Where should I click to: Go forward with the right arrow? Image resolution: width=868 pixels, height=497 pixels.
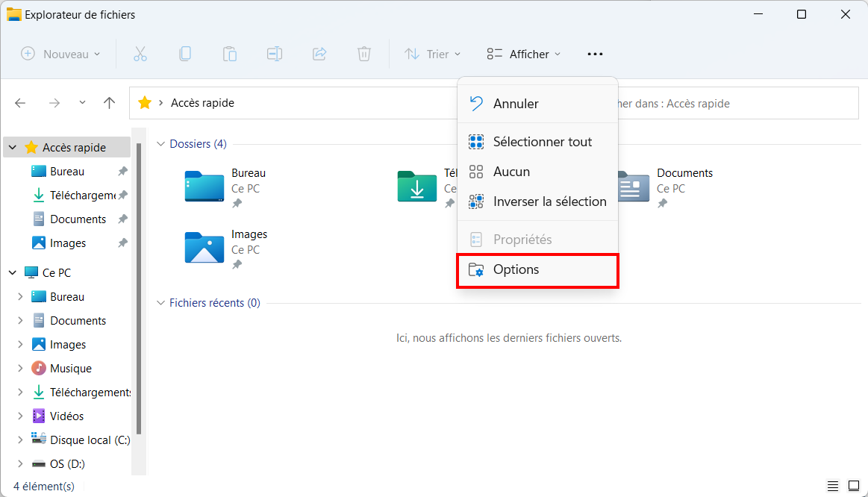point(54,103)
